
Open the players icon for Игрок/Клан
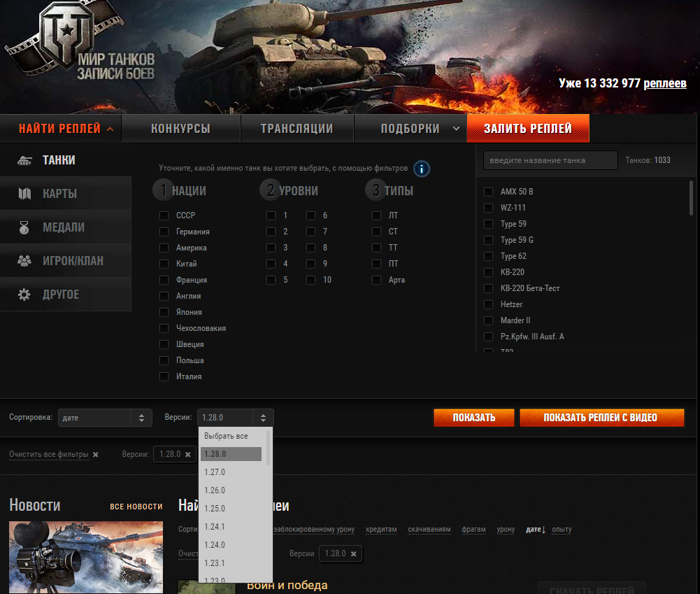[25, 261]
